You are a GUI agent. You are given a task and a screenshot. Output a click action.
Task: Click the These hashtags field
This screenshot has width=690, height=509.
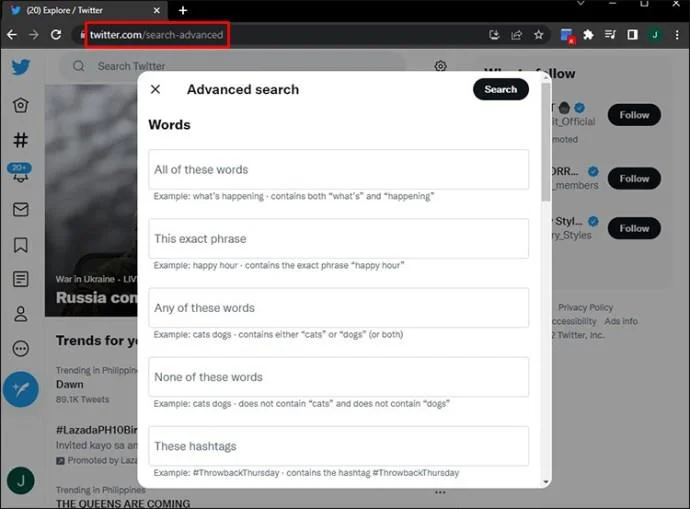pos(338,446)
